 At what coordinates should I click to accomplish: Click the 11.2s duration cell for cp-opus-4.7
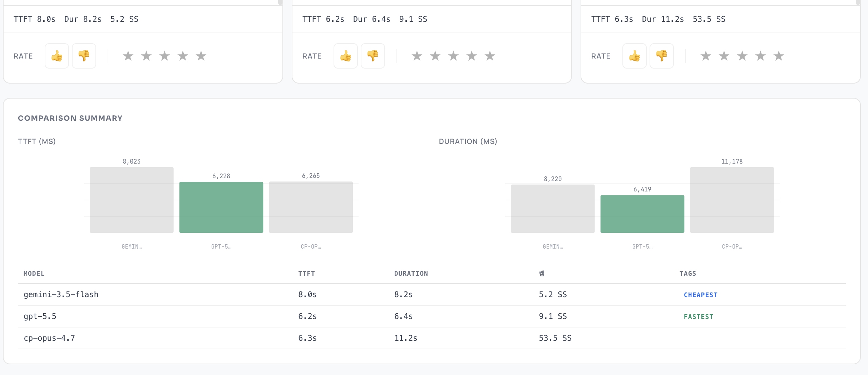[x=406, y=338]
